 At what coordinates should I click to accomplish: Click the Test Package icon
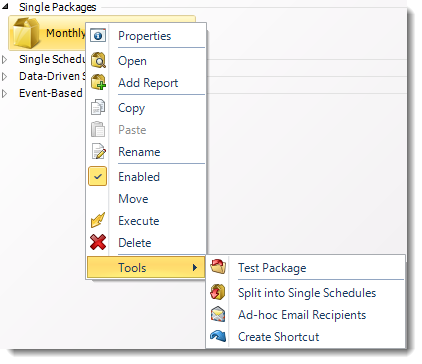(x=218, y=267)
